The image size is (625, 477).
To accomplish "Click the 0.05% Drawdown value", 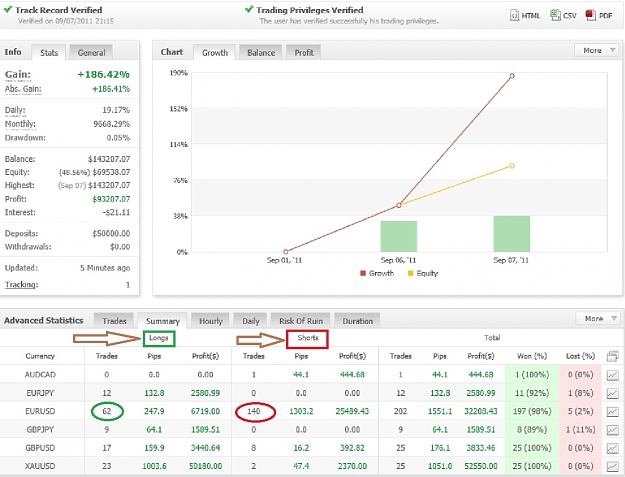I will pos(118,138).
